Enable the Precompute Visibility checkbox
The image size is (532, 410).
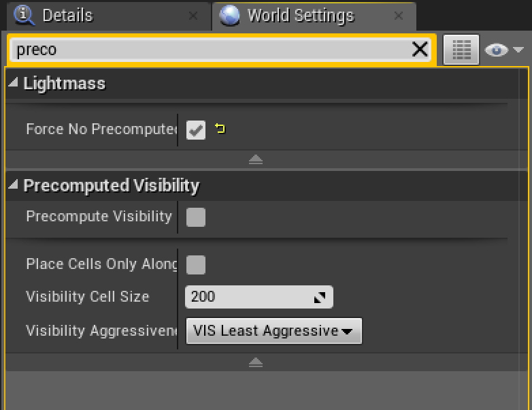[x=196, y=217]
